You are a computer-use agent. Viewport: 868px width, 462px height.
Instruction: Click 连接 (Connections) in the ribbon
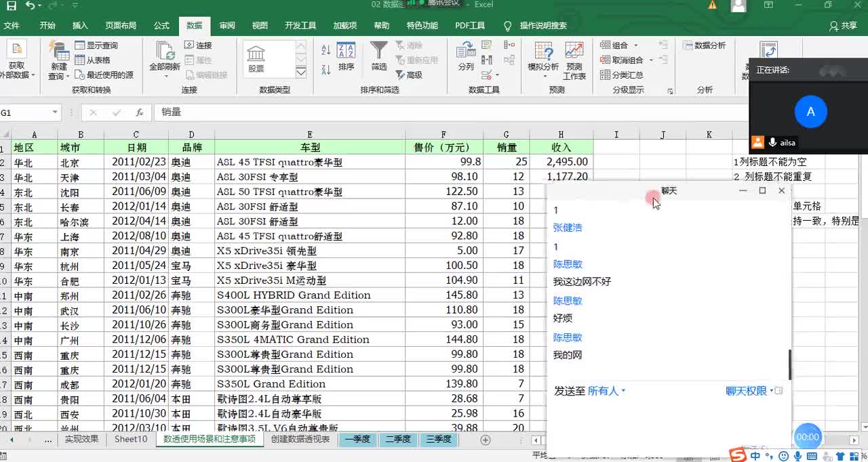[198, 45]
